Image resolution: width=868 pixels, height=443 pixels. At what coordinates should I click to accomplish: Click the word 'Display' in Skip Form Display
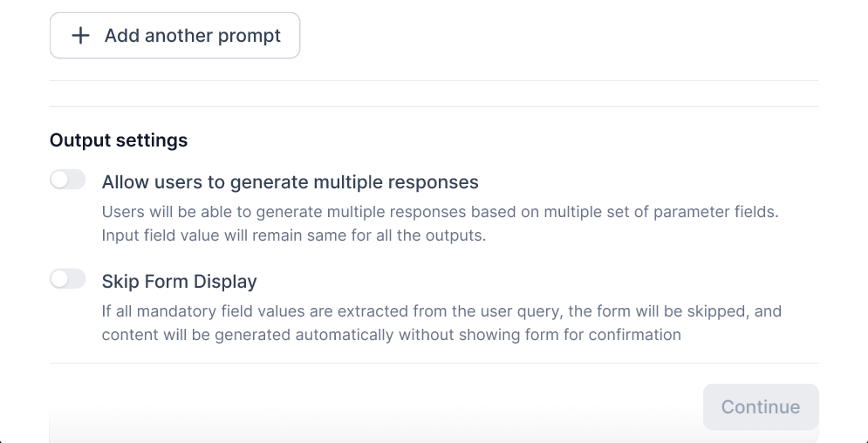tap(224, 282)
